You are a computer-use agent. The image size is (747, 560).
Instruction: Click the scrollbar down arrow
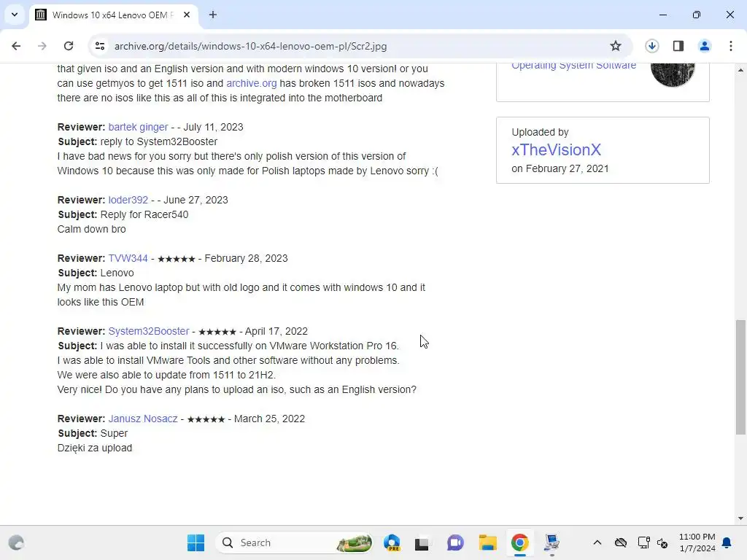coord(740,518)
